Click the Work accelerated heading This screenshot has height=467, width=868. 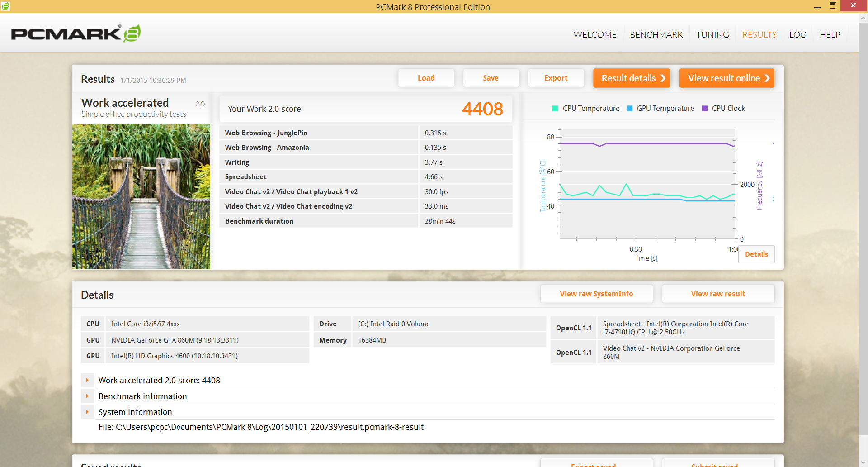[125, 103]
